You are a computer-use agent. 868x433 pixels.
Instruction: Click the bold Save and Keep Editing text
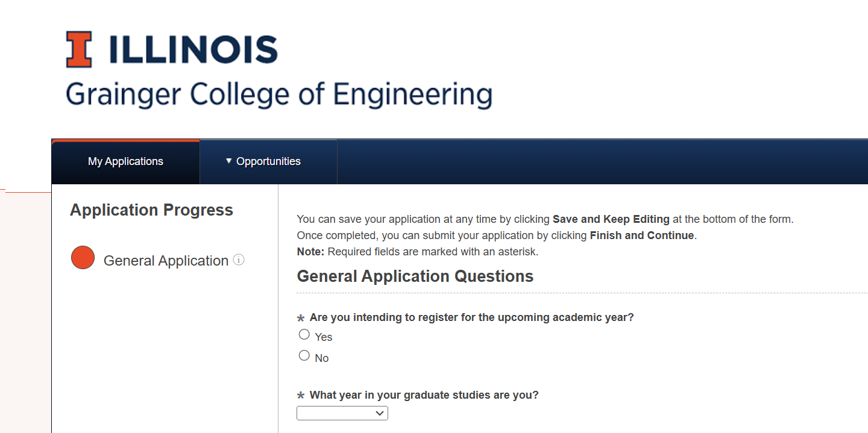[x=611, y=219]
